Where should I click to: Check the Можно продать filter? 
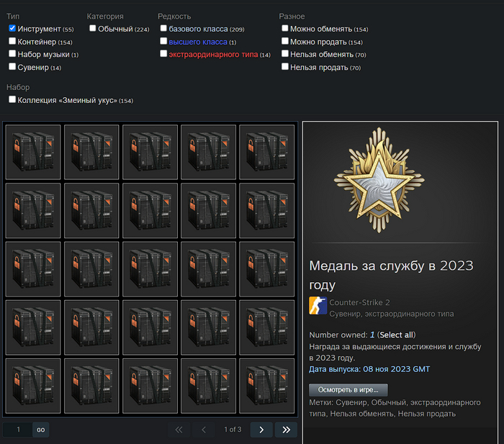pos(285,41)
